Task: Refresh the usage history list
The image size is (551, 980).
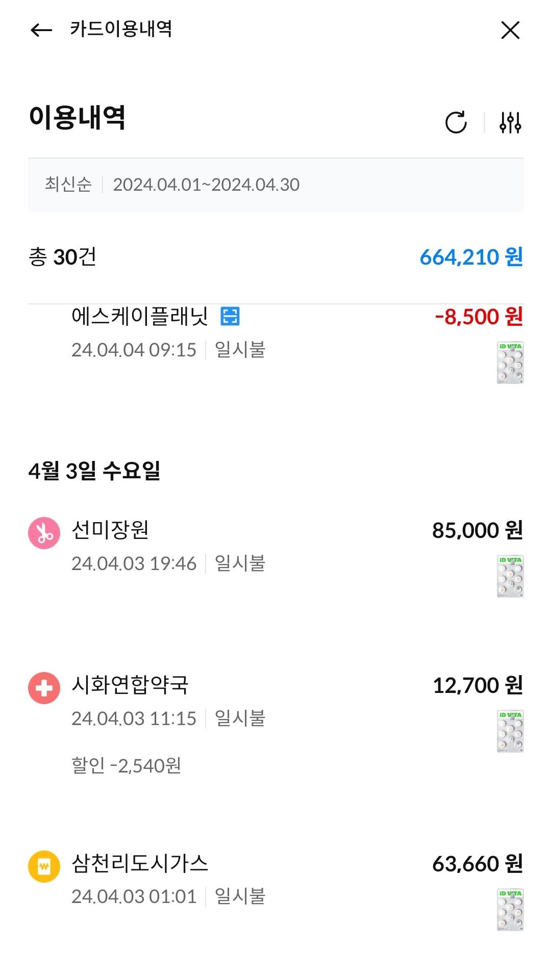Action: [456, 122]
